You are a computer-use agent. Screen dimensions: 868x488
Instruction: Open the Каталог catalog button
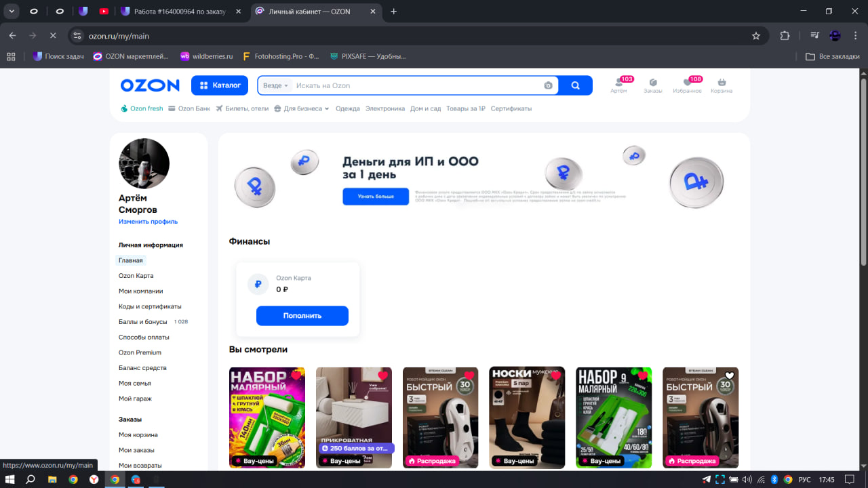220,85
